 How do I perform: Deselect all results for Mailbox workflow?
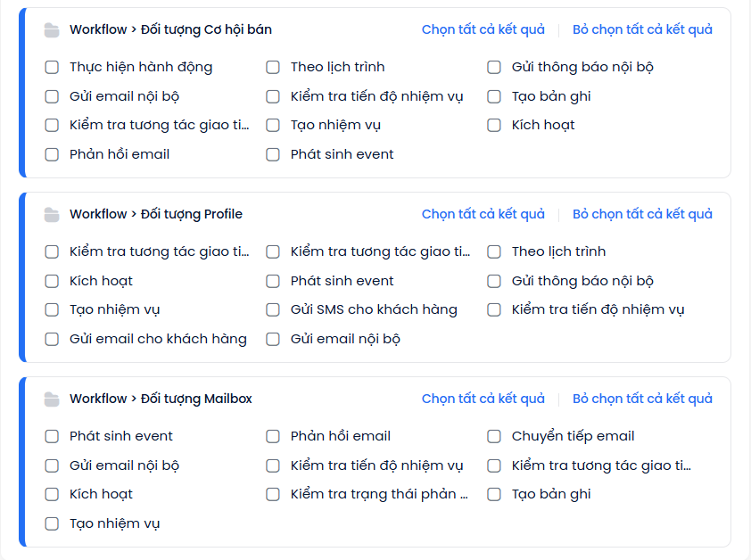coord(642,399)
